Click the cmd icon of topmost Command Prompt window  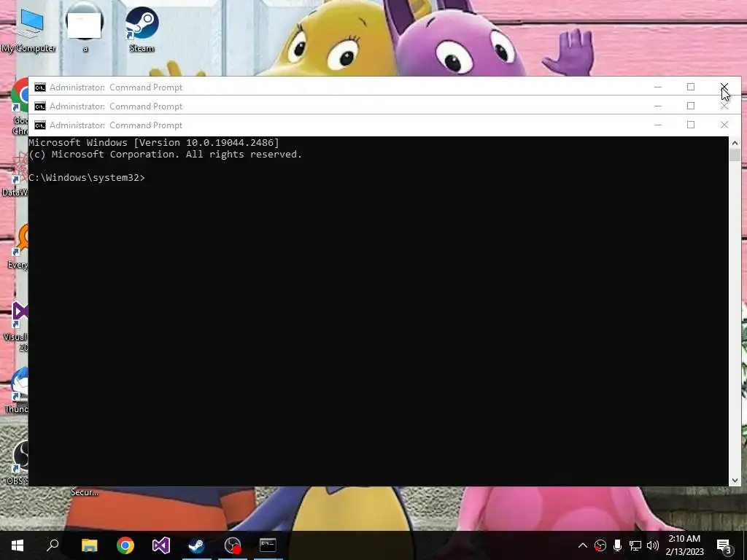click(x=40, y=87)
